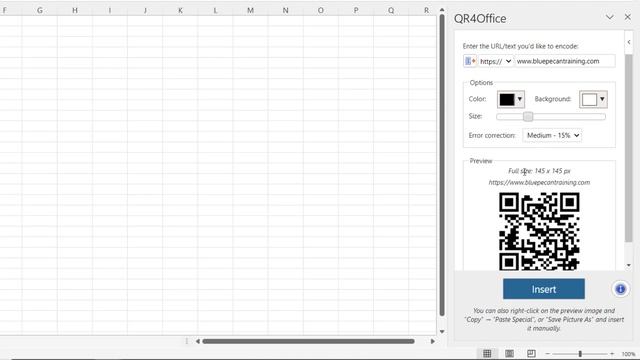The width and height of the screenshot is (640, 360).
Task: Select column G header
Action: click(x=40, y=11)
